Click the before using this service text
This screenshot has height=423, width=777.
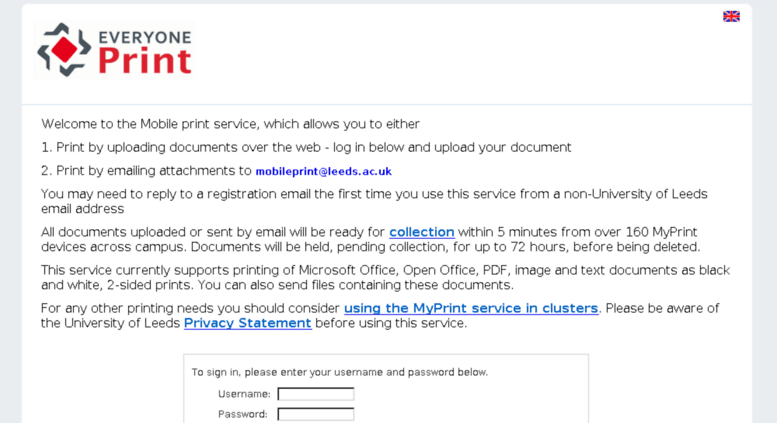[391, 323]
